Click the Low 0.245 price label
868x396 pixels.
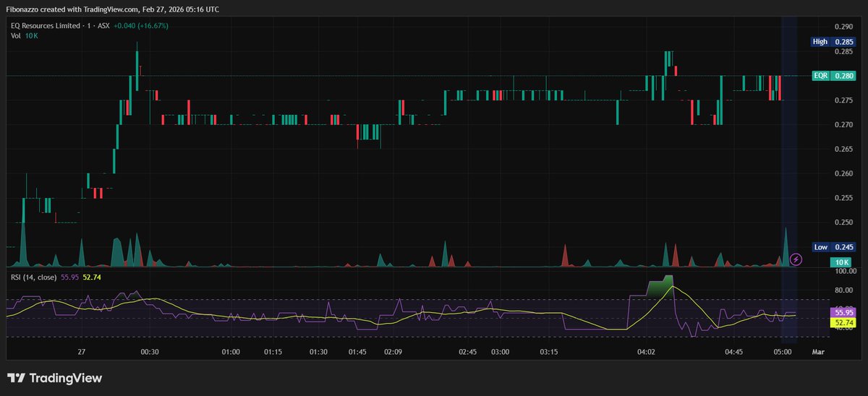(832, 247)
